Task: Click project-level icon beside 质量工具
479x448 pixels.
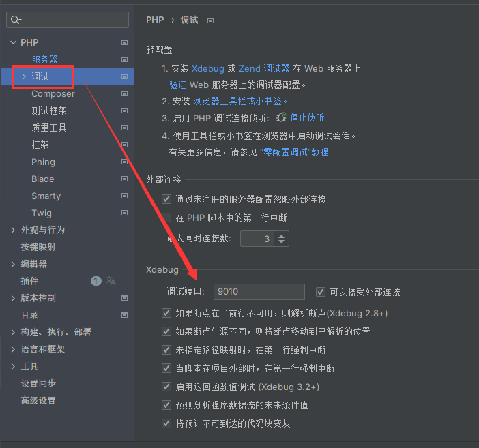Action: tap(124, 128)
